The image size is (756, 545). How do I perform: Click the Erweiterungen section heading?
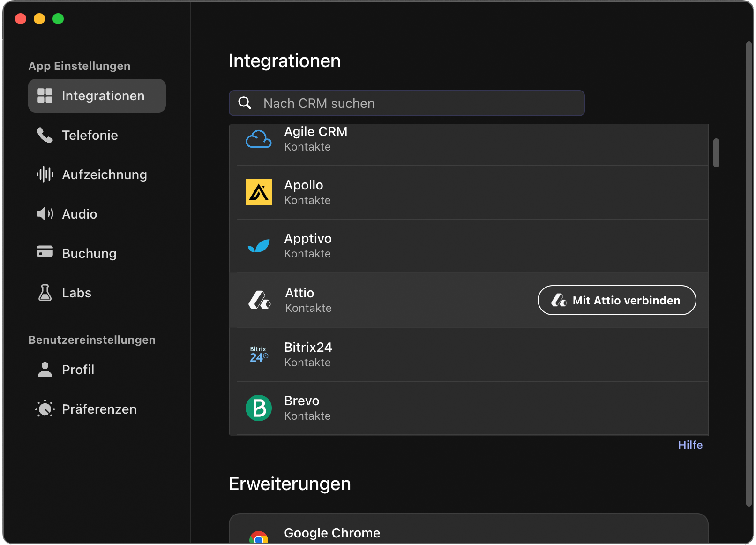point(290,484)
